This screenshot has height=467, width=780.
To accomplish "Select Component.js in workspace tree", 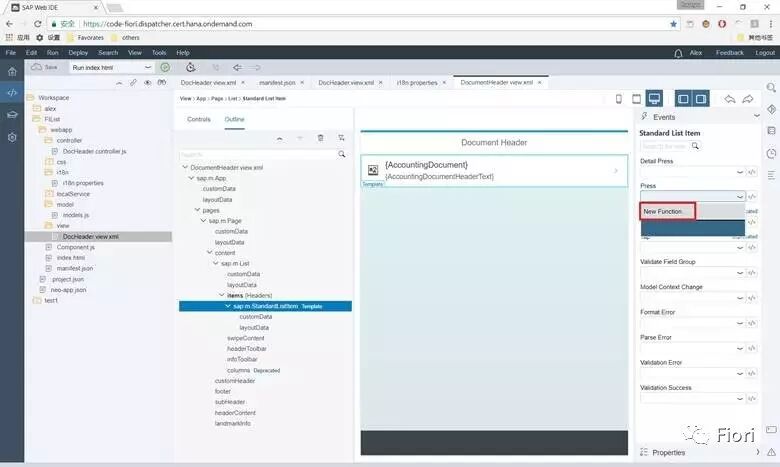I will pyautogui.click(x=76, y=247).
